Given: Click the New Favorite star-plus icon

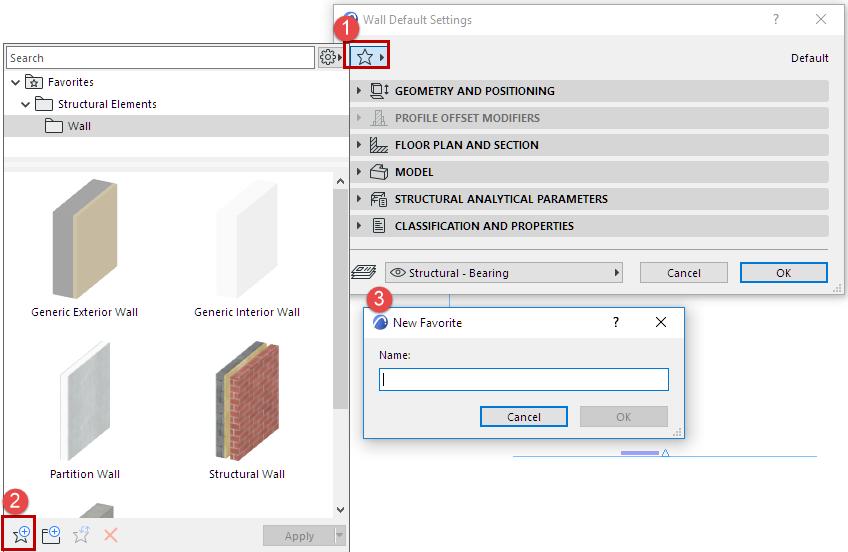Looking at the screenshot, I should click(x=21, y=534).
